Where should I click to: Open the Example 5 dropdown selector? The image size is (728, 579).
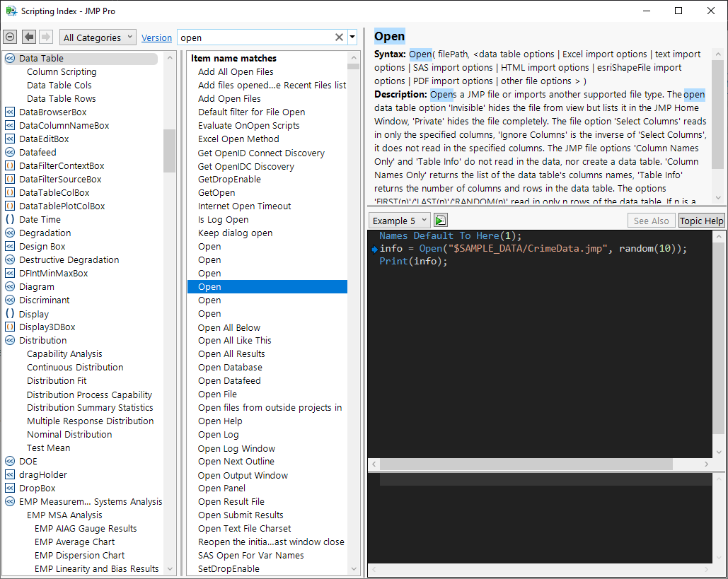tap(400, 221)
